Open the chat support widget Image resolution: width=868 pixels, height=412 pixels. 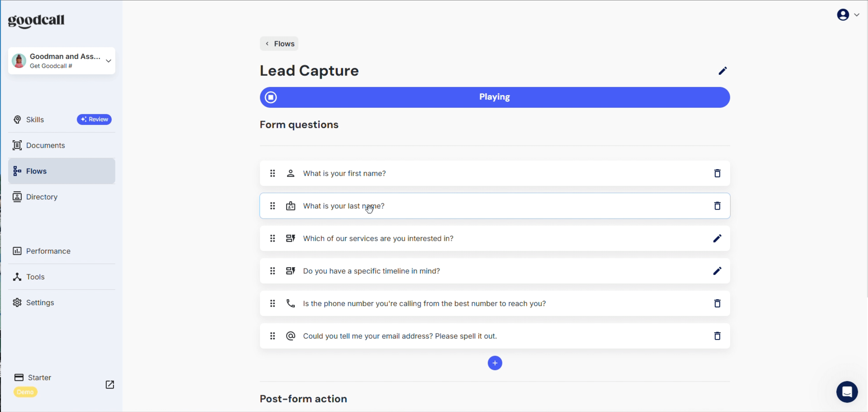[x=847, y=391]
